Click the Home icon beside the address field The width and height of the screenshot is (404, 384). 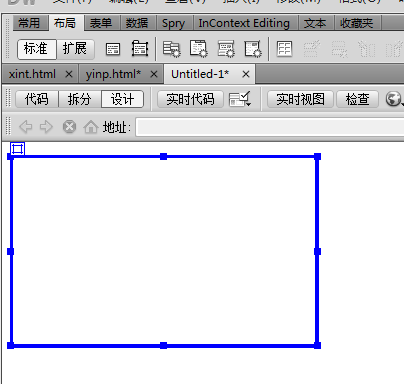(91, 127)
